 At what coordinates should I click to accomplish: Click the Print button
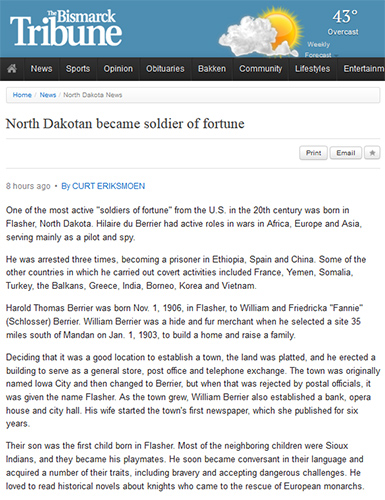(x=313, y=153)
